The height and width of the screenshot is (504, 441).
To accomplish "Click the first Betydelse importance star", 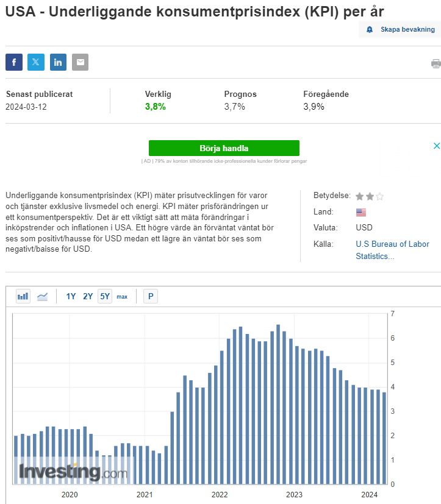I will (360, 196).
